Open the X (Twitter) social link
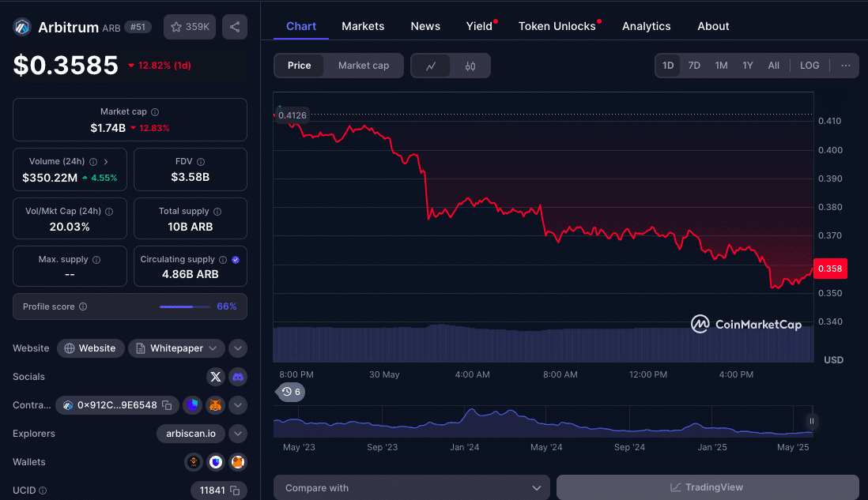 pyautogui.click(x=216, y=377)
